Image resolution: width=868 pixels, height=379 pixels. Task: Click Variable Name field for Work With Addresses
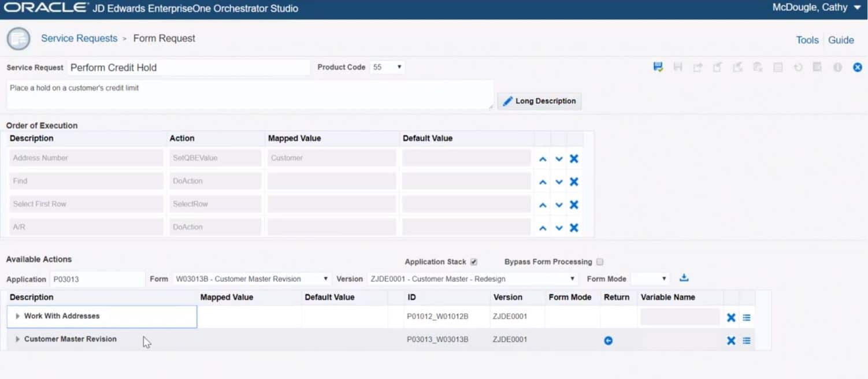tap(680, 317)
